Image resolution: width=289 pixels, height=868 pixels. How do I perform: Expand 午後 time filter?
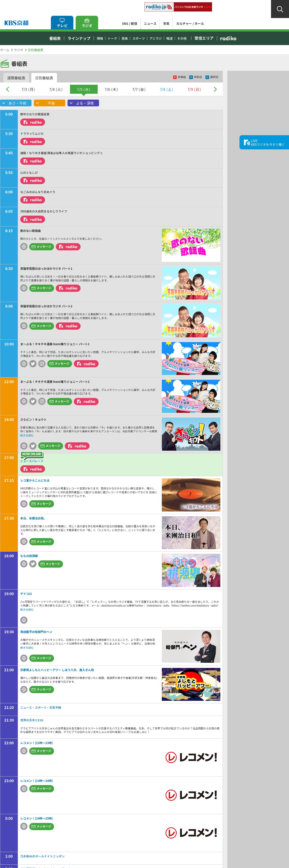click(50, 103)
